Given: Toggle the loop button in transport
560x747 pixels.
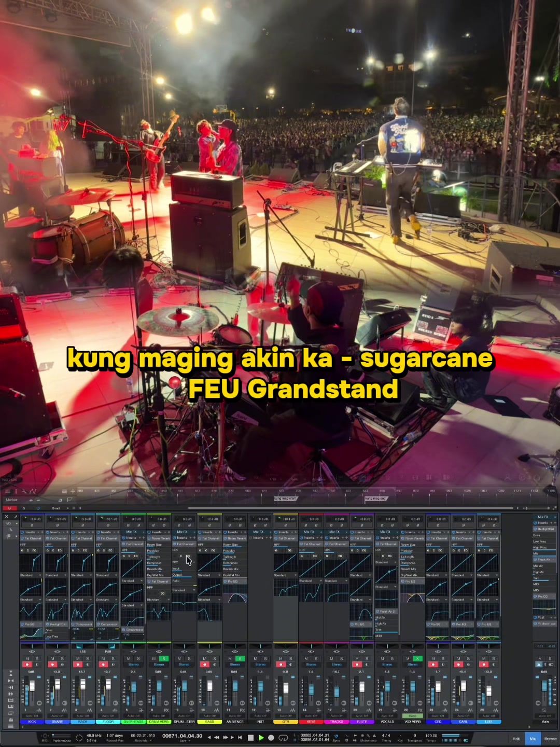Looking at the screenshot, I should (x=283, y=737).
